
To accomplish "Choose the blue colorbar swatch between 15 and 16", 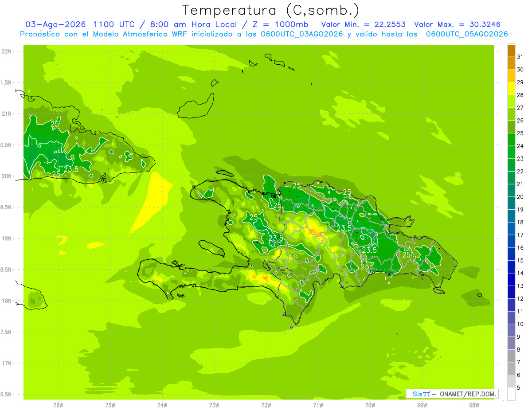I will coord(511,254).
